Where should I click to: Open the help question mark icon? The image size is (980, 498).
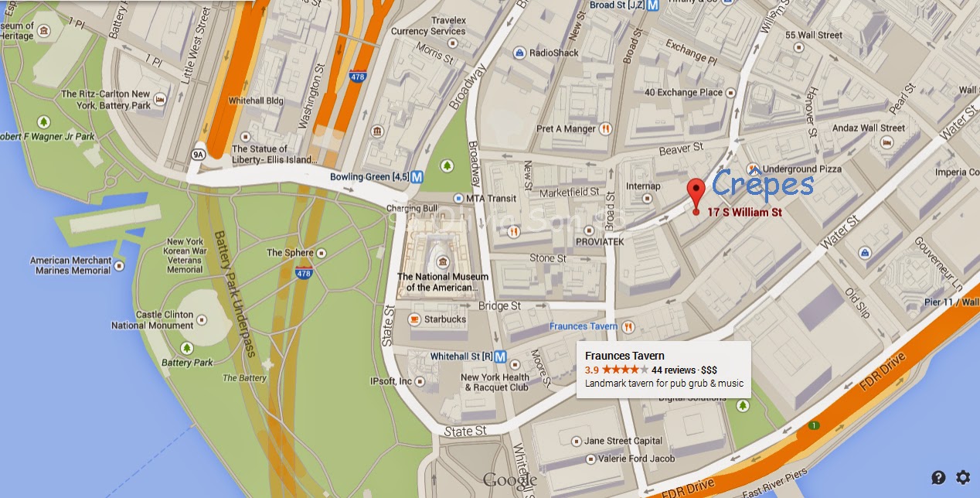point(938,477)
